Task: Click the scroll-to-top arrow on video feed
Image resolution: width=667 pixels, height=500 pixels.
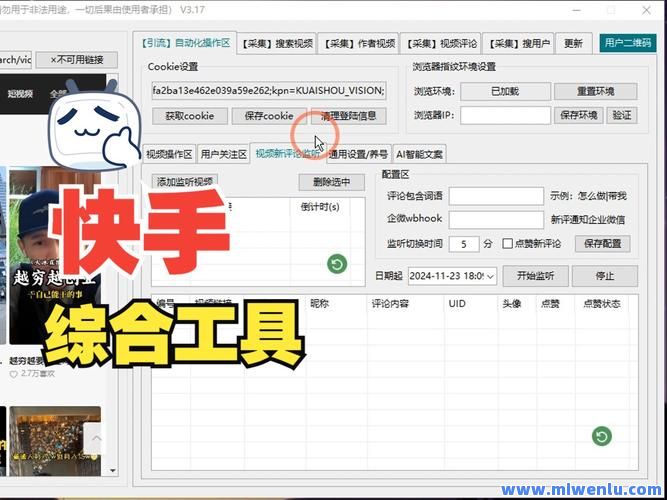Action: pos(94,439)
